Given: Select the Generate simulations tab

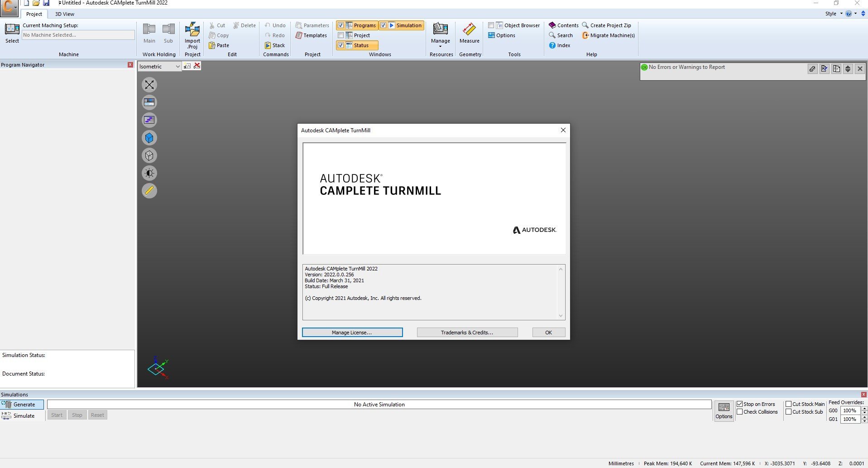Looking at the screenshot, I should pos(22,405).
